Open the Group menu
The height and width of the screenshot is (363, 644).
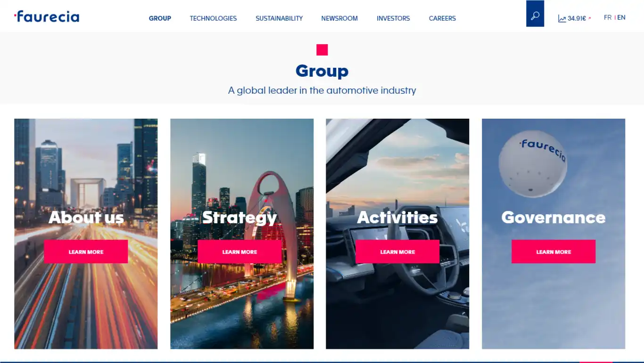pyautogui.click(x=160, y=18)
